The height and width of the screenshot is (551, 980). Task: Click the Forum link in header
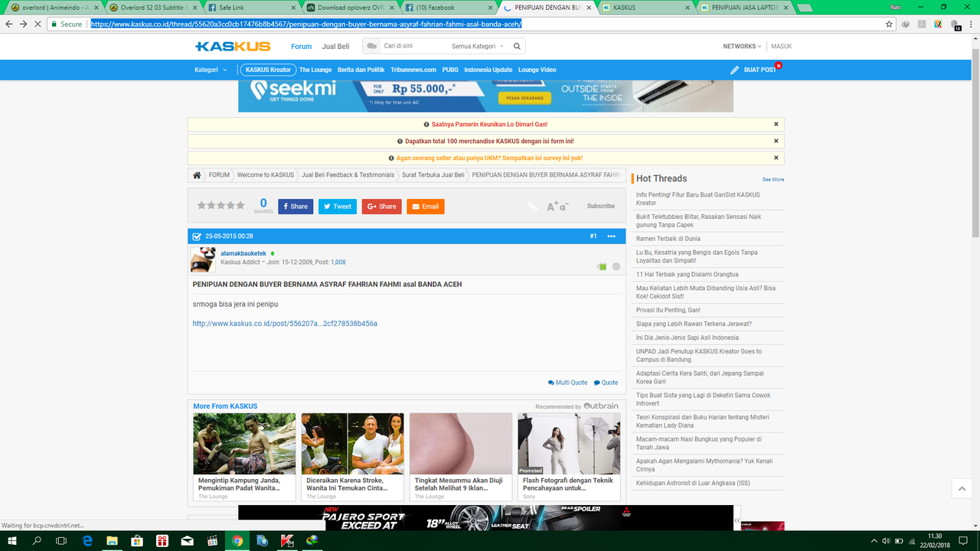coord(301,47)
